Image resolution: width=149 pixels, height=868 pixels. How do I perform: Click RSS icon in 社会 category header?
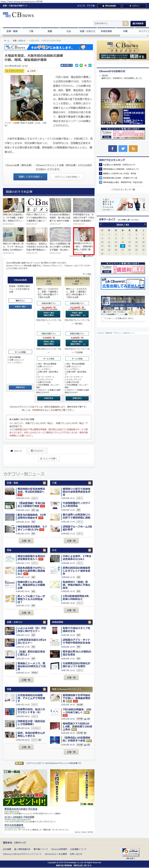(90, 550)
